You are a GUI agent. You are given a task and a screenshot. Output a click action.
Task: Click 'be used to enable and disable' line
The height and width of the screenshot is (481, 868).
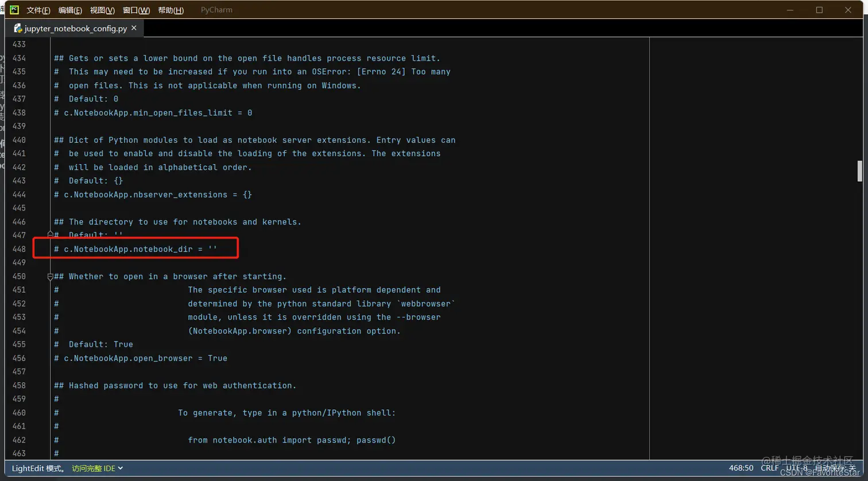coord(247,153)
